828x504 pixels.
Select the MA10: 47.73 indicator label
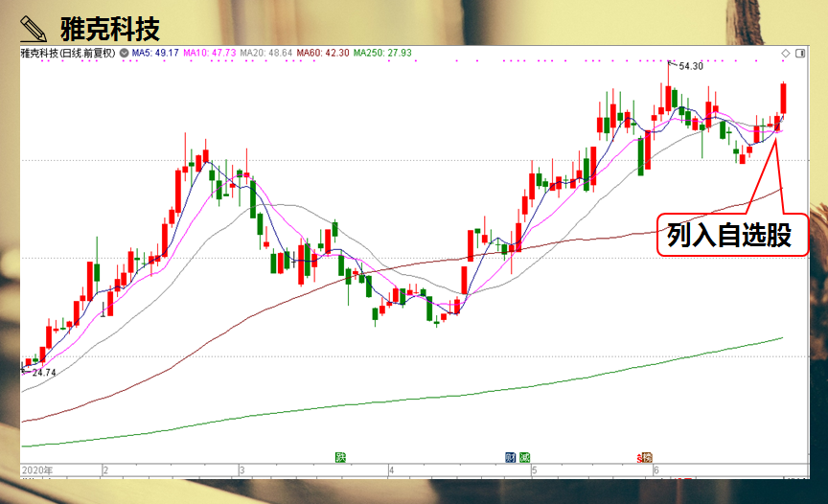210,53
